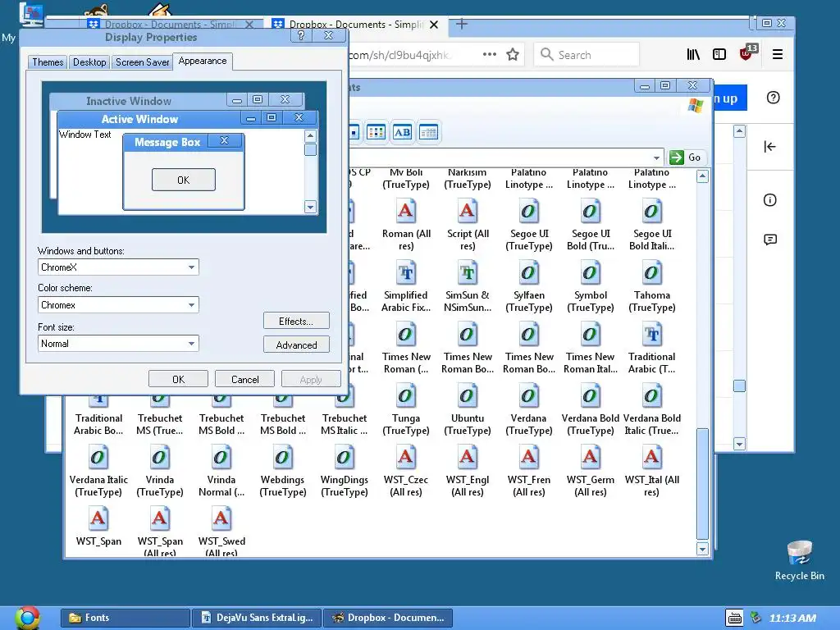Switch to the first Dropbox browser tab

pyautogui.click(x=171, y=24)
